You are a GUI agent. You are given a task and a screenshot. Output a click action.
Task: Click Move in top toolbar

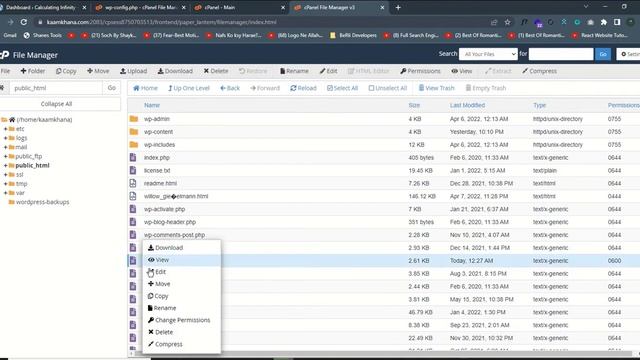coord(98,71)
